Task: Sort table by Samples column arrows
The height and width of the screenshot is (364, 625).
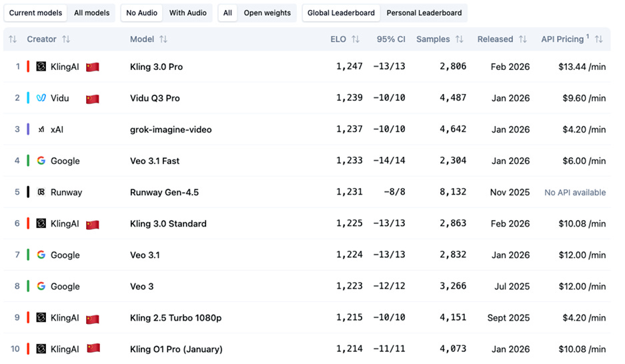Action: (460, 39)
